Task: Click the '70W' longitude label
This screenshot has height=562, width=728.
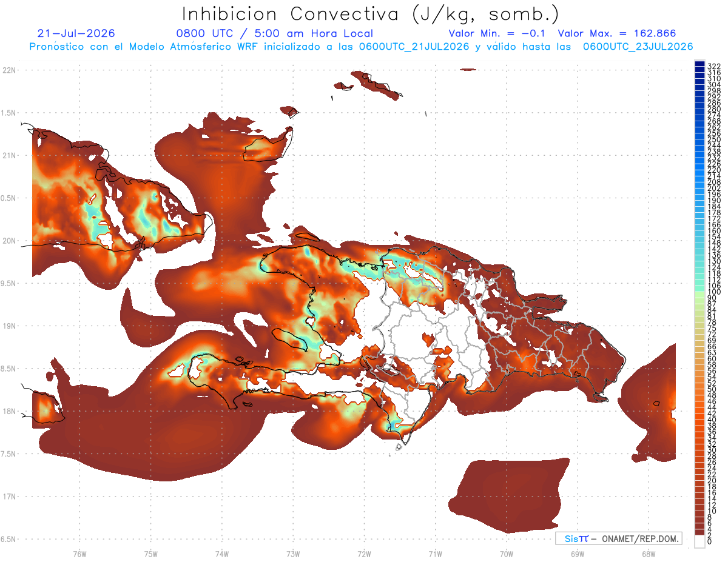Action: 506,554
